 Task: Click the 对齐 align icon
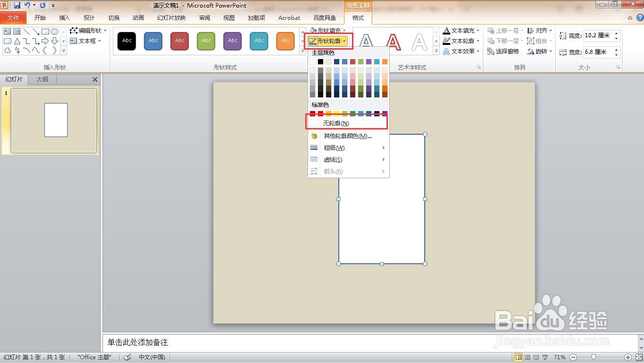pos(531,30)
